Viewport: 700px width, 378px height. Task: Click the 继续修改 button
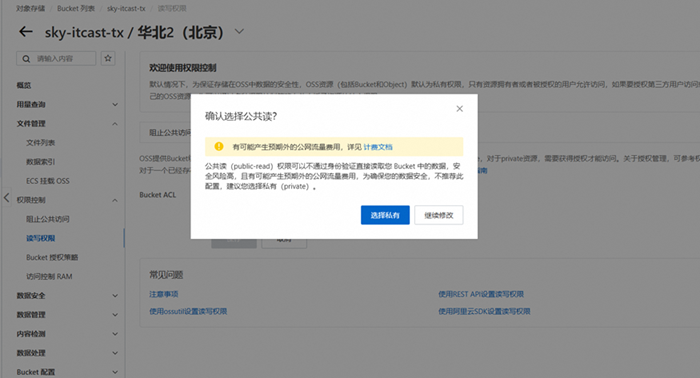[x=438, y=215]
